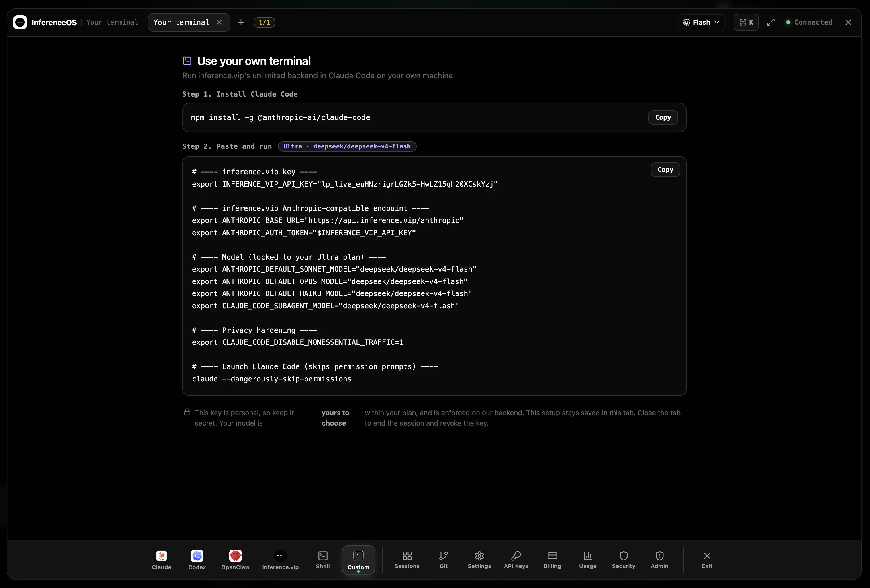The height and width of the screenshot is (588, 870).
Task: Switch to the 'Your terminal' tab
Action: [x=182, y=22]
